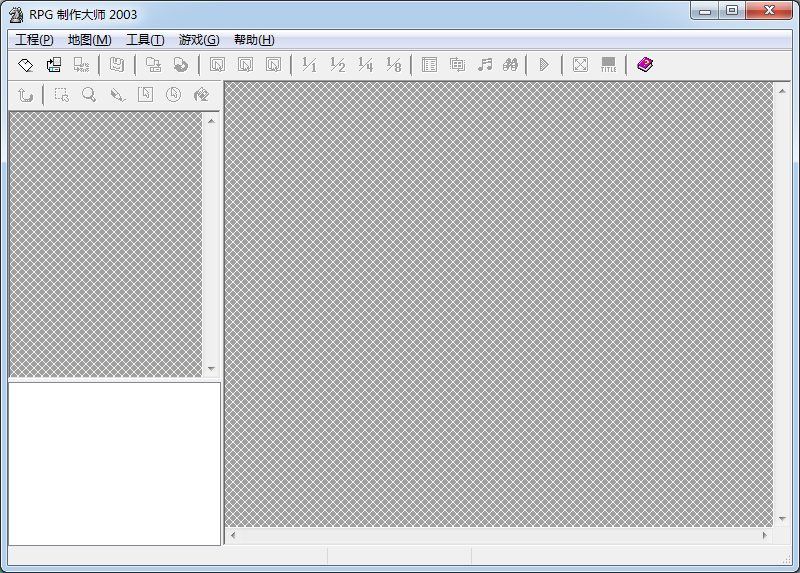Toggle the TITLE screen display option
The image size is (800, 573).
[608, 65]
